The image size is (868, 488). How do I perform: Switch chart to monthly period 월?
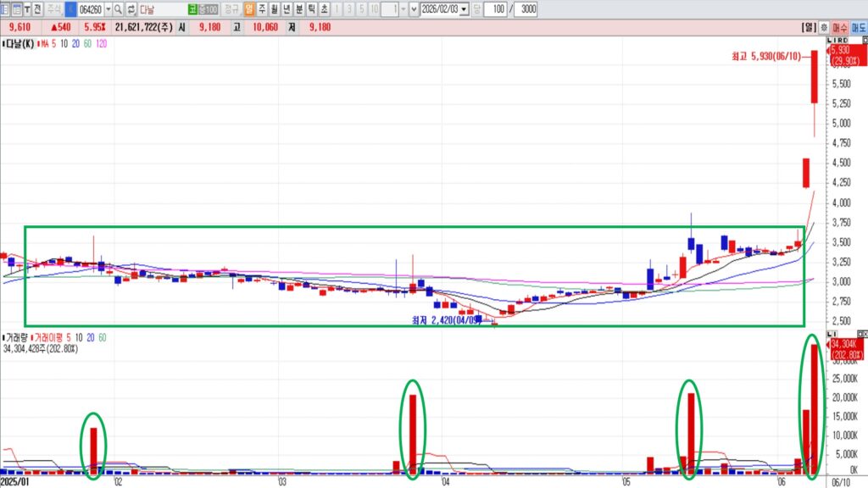click(274, 9)
